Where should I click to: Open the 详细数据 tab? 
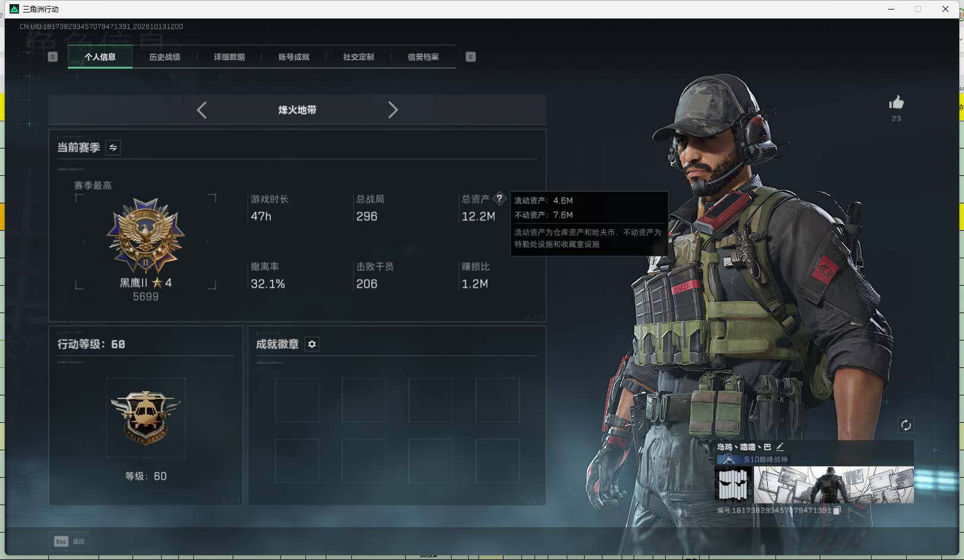(x=229, y=57)
